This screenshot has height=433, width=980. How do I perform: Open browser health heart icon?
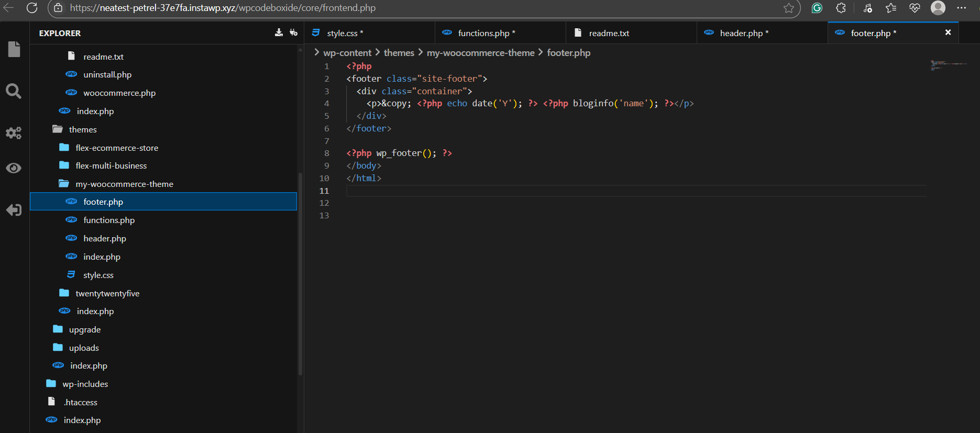(x=915, y=8)
